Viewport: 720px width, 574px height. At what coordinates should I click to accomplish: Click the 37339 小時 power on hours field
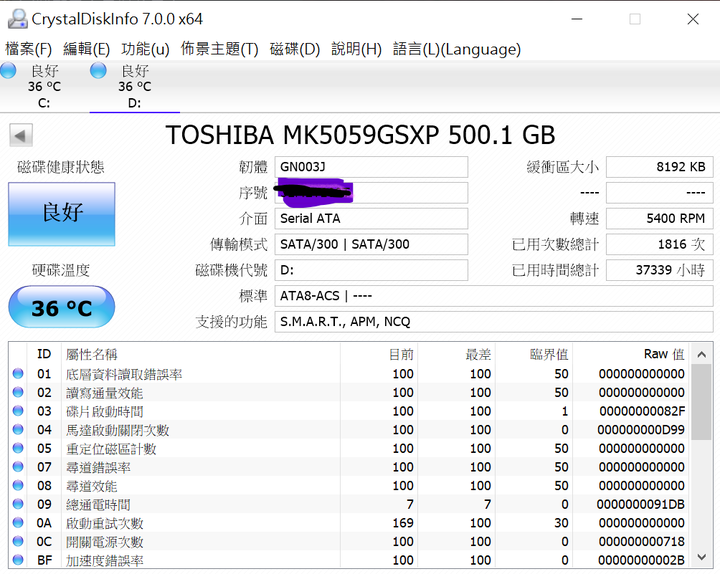click(x=659, y=270)
